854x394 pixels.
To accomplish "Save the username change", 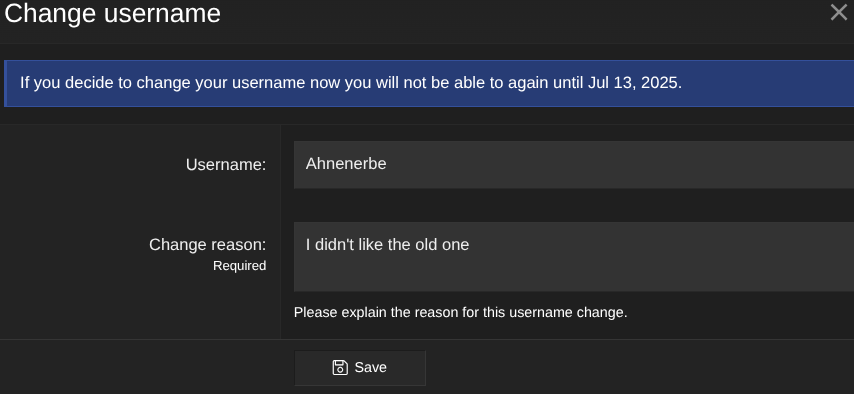I will tap(360, 368).
